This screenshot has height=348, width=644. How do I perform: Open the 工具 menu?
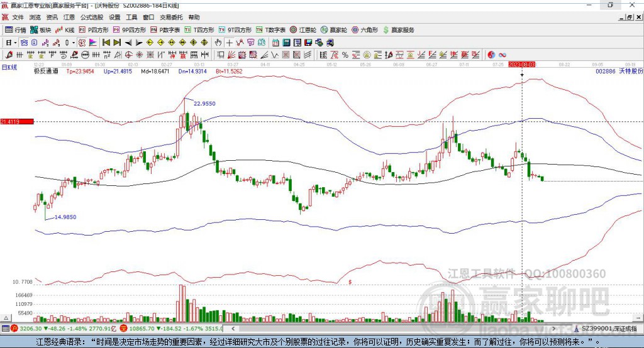click(131, 17)
